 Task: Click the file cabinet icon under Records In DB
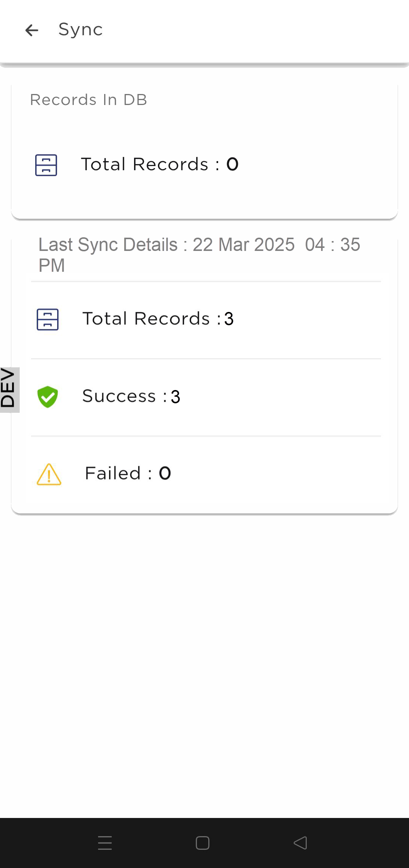click(x=46, y=165)
